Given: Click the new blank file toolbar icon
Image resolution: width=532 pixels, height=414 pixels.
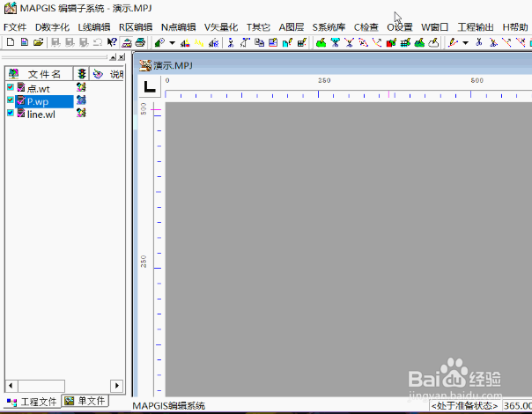Looking at the screenshot, I should [11, 42].
